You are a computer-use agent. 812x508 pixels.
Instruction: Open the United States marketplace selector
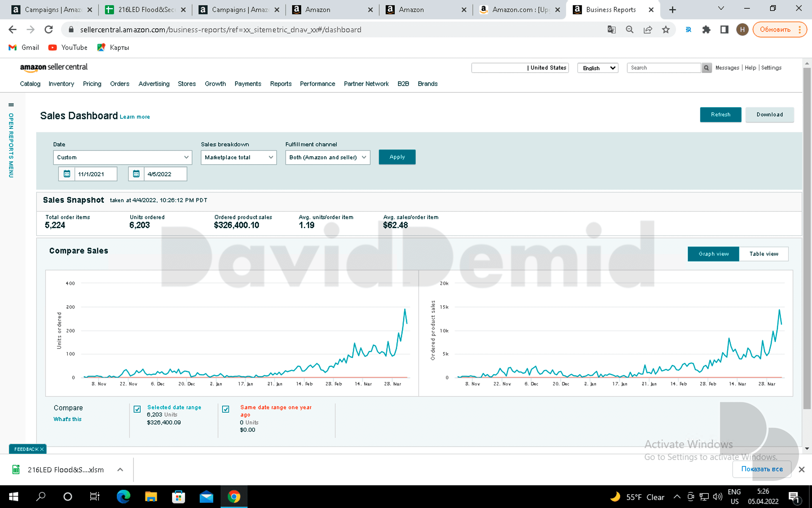(x=520, y=68)
